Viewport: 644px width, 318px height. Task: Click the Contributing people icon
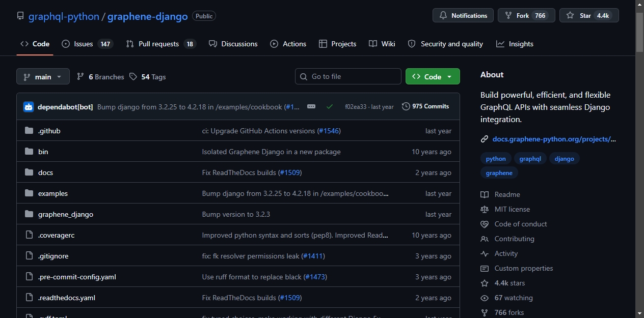485,239
